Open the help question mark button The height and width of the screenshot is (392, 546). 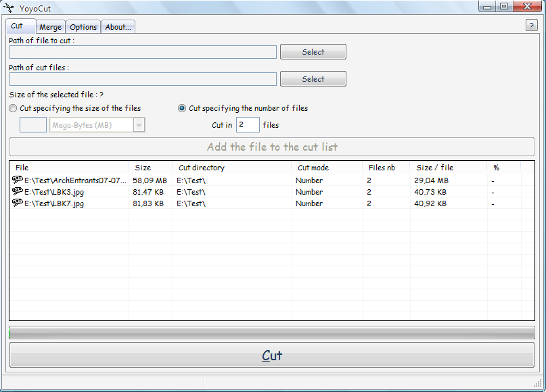531,26
